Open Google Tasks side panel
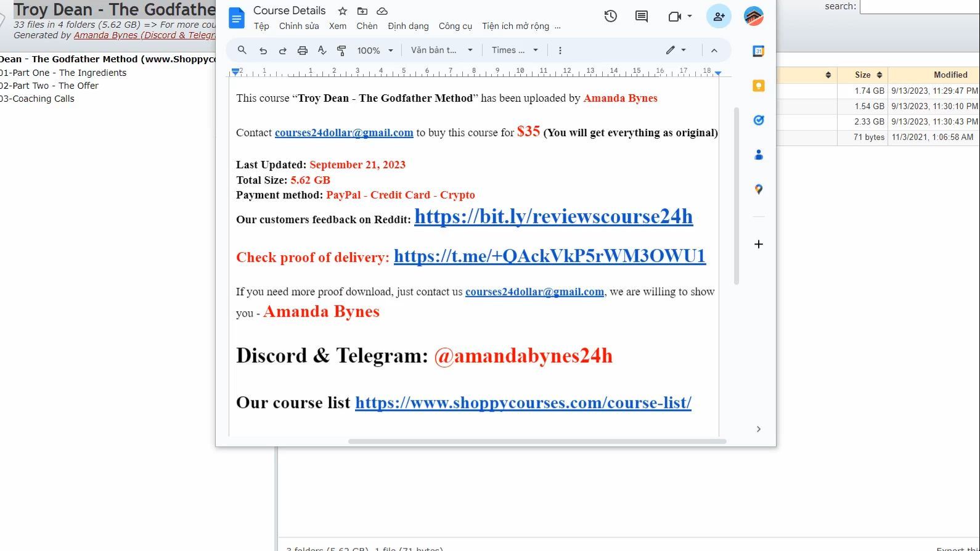The width and height of the screenshot is (980, 551). click(x=759, y=120)
